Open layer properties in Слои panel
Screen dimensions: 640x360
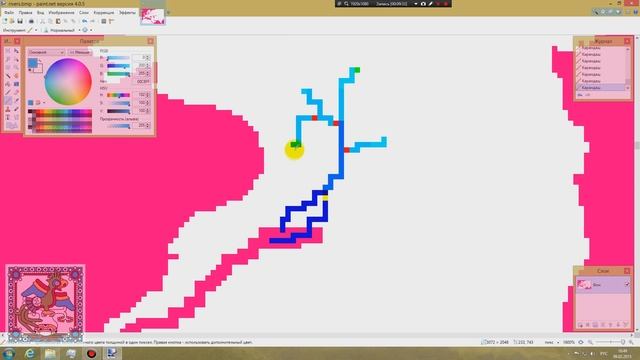[x=626, y=325]
